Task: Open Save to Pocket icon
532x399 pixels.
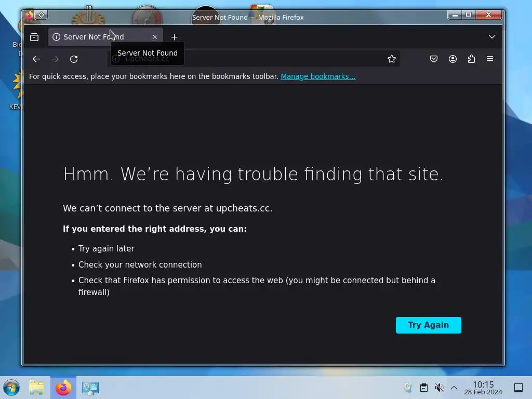Action: click(434, 59)
